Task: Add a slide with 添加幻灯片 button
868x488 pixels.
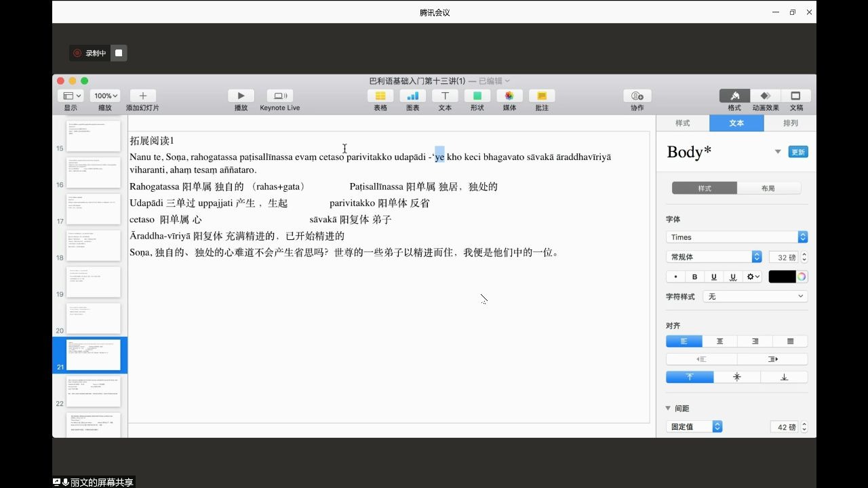Action: click(142, 96)
